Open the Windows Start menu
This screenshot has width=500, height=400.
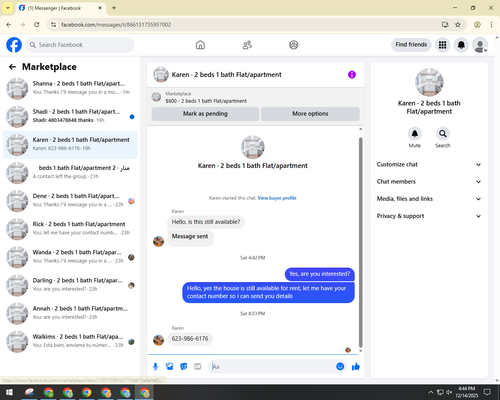(x=9, y=392)
